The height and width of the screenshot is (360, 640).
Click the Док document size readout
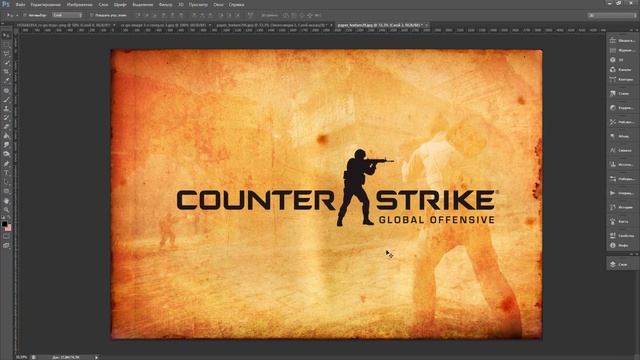tap(66, 357)
